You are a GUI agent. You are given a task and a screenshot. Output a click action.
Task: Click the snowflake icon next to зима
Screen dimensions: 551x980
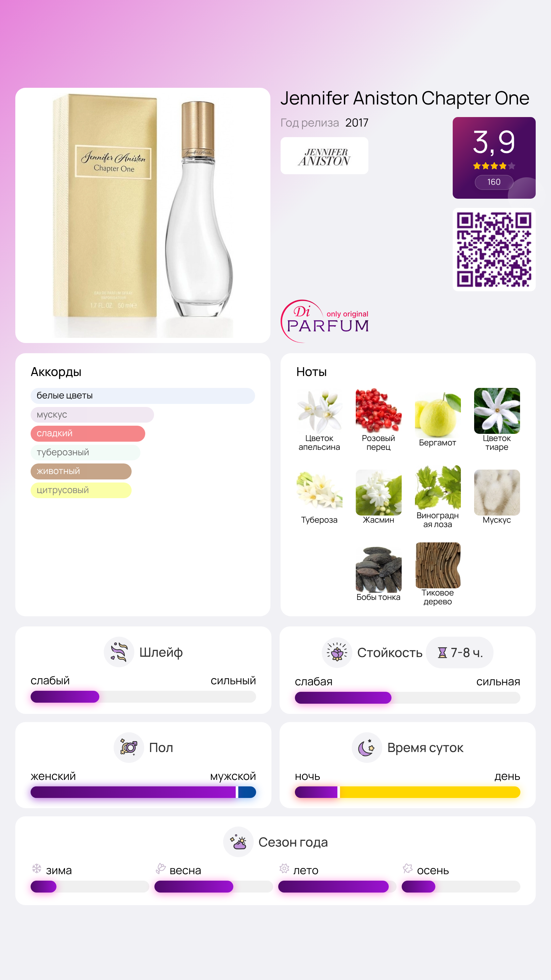pyautogui.click(x=37, y=868)
